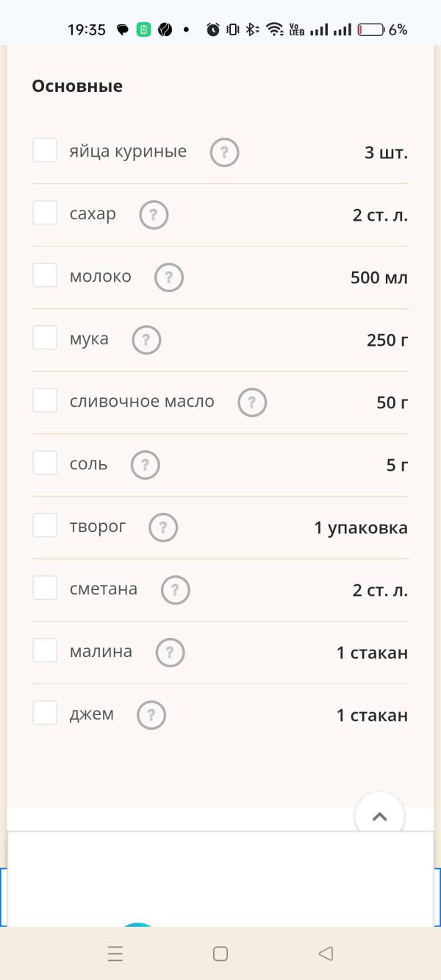Select the джем checkbox

(x=45, y=713)
